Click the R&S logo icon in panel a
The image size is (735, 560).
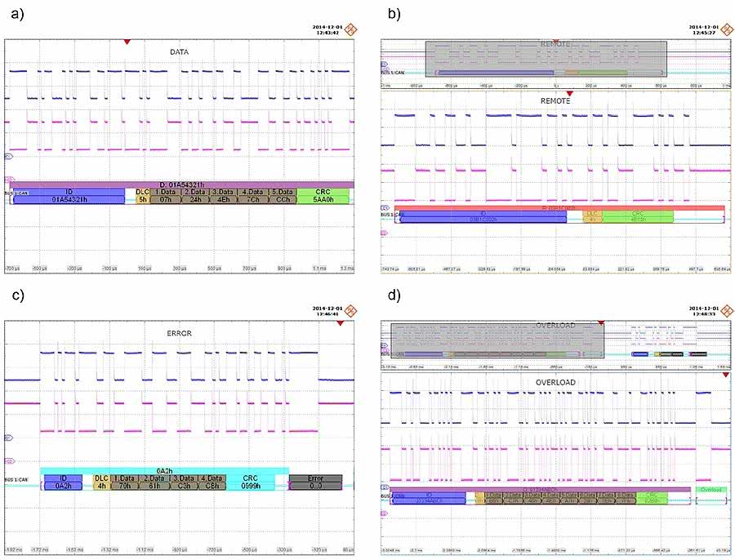click(x=352, y=30)
